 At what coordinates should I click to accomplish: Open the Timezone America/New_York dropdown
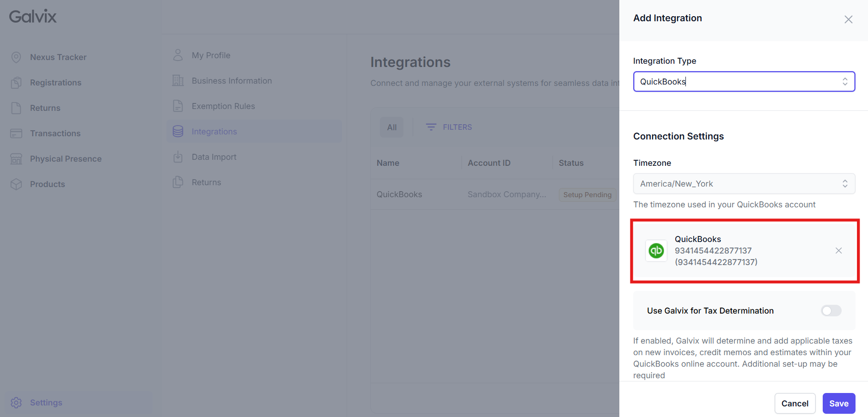tap(744, 184)
